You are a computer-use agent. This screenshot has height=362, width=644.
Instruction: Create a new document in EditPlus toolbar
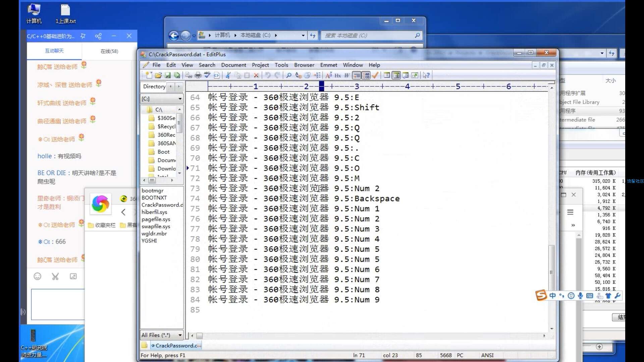[149, 75]
